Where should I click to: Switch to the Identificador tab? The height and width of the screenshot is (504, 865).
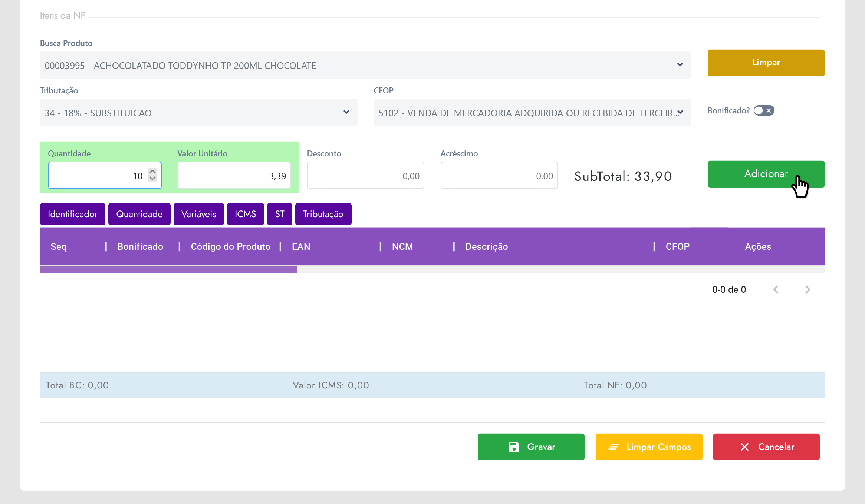[73, 214]
